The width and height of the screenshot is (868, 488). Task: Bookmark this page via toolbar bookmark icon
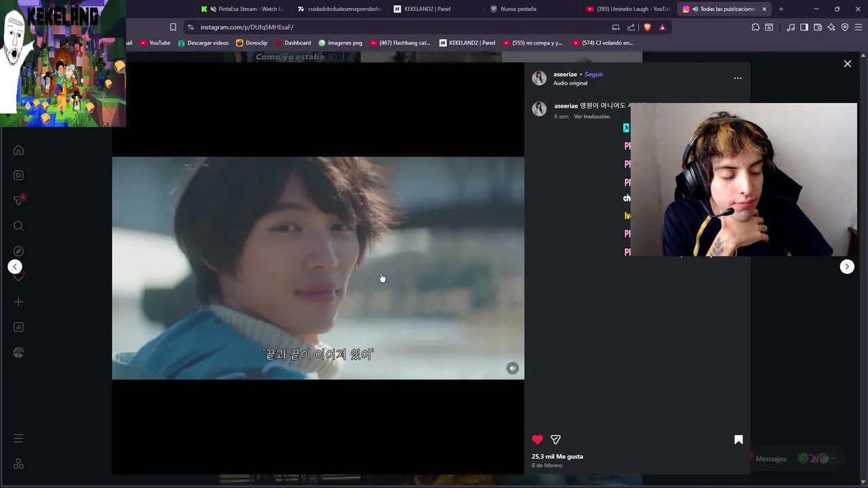pyautogui.click(x=173, y=27)
